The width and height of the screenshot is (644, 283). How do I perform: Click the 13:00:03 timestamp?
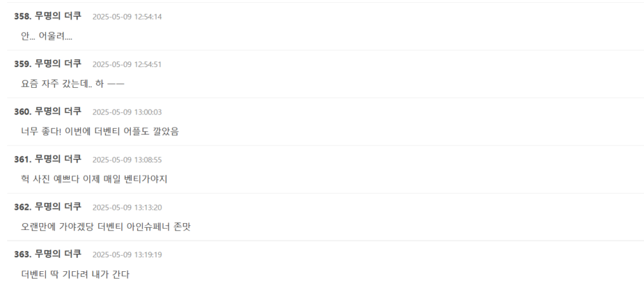point(127,112)
